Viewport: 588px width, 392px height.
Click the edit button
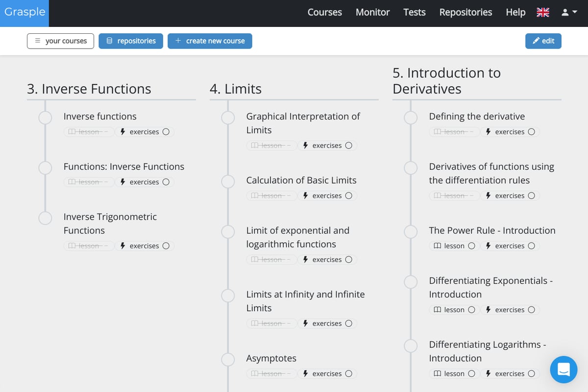point(543,41)
